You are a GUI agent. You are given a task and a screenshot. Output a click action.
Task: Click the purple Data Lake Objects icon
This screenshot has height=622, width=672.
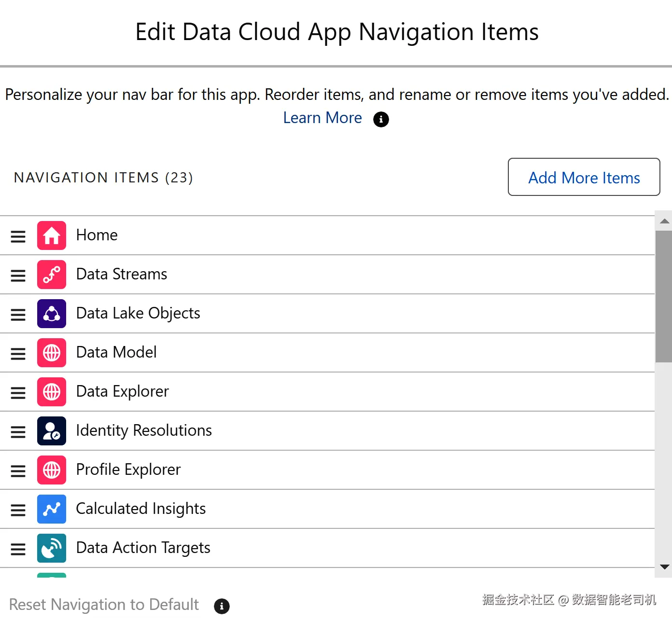(52, 314)
